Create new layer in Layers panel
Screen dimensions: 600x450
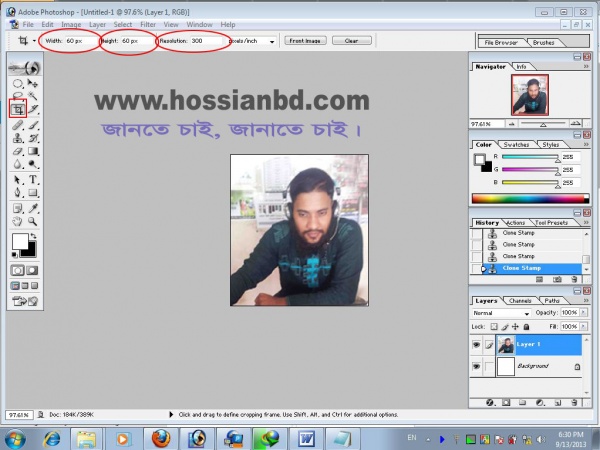coord(558,403)
